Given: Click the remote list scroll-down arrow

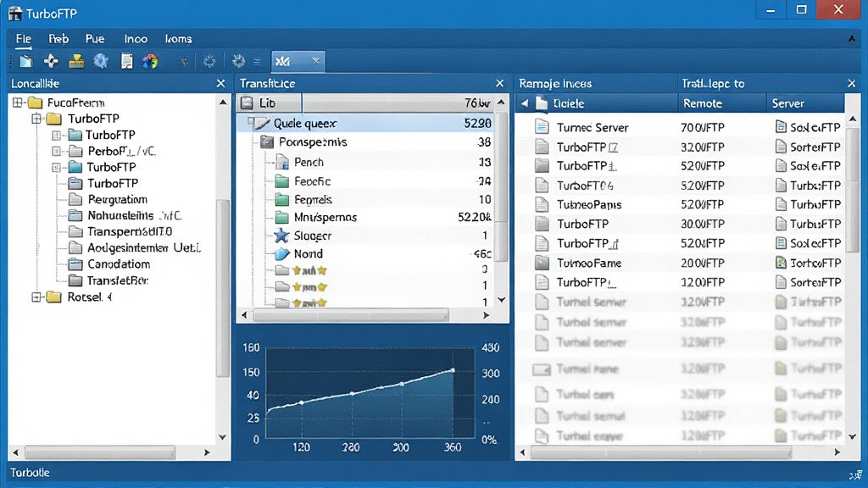Looking at the screenshot, I should point(853,436).
